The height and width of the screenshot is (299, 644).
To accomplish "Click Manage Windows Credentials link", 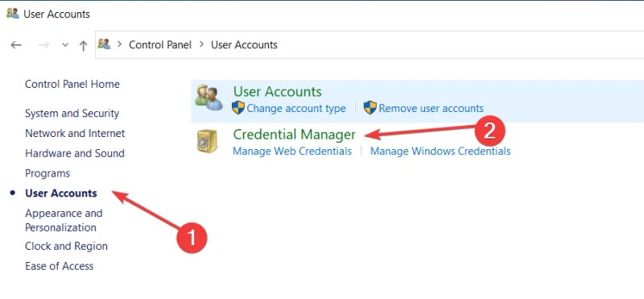I will pos(440,152).
